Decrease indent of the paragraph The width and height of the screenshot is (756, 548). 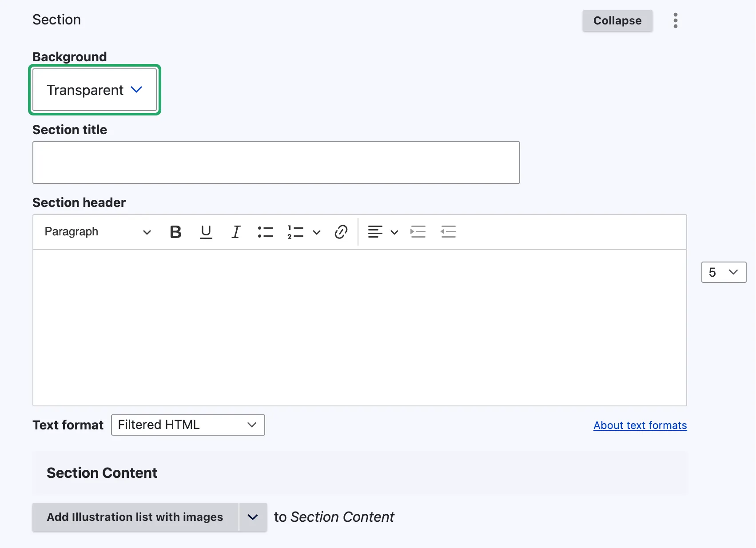coord(448,232)
